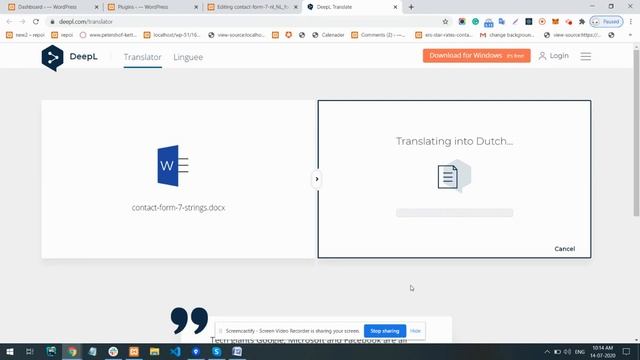Click the address bar URL
Viewport: 640px width, 360px height.
pos(86,22)
